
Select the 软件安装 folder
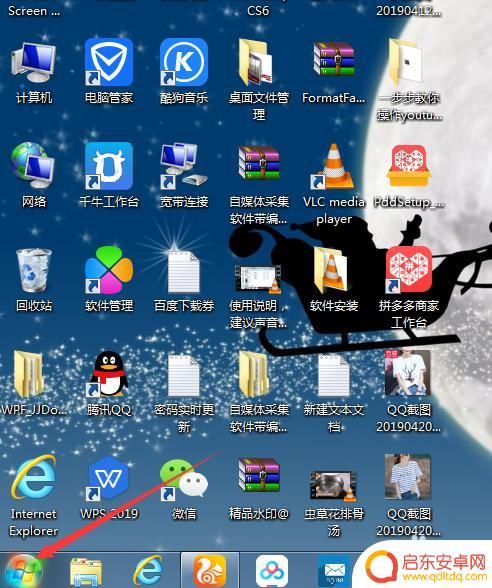coord(330,270)
